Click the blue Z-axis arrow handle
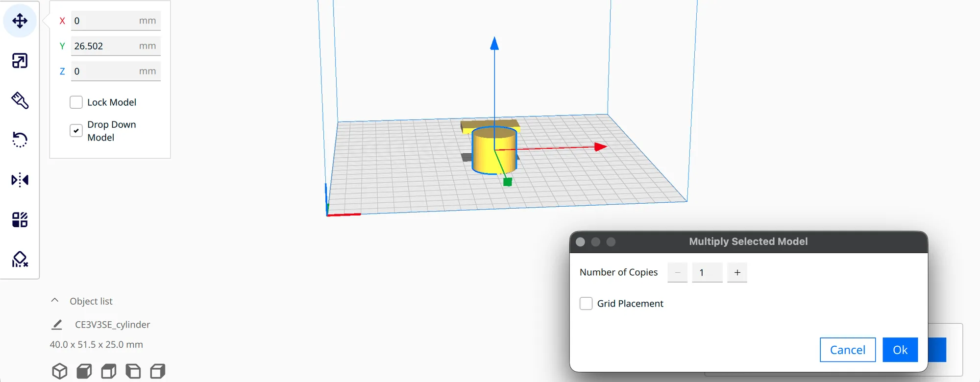 click(x=494, y=44)
